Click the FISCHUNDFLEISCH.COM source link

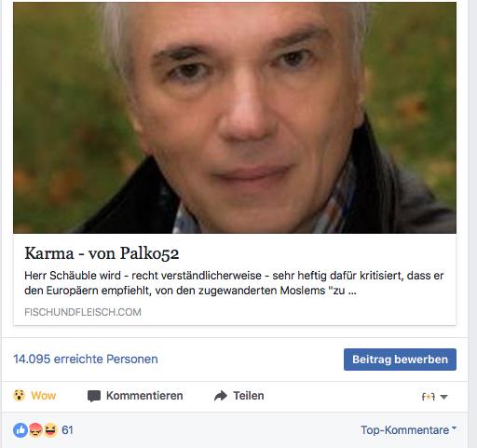coord(83,312)
